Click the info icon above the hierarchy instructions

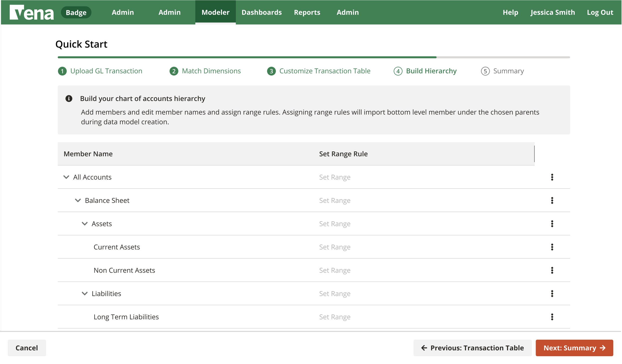tap(69, 98)
